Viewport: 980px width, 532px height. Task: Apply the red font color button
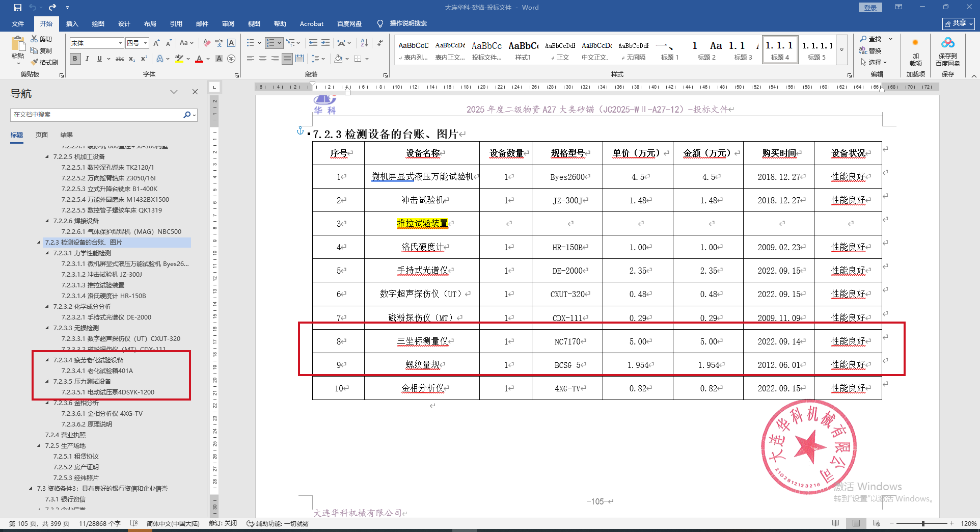199,59
